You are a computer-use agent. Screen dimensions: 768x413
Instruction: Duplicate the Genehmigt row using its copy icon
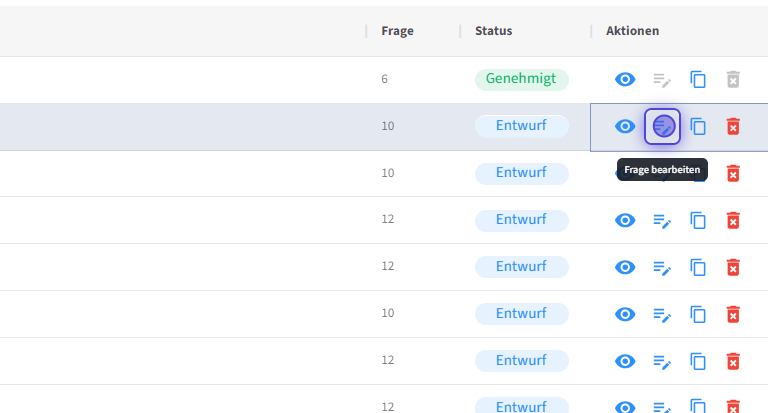pos(698,80)
